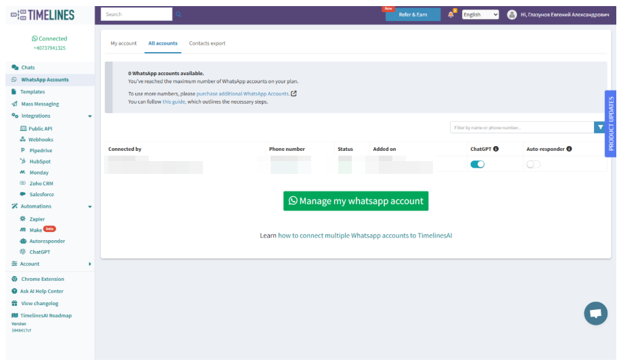619x364 pixels.
Task: Open purchase additional WhatsApp Accounts link
Action: pos(243,94)
